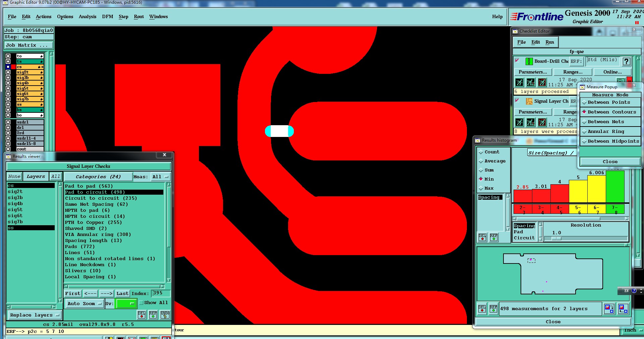Click the red 2-3 histogram bar

(x=523, y=196)
